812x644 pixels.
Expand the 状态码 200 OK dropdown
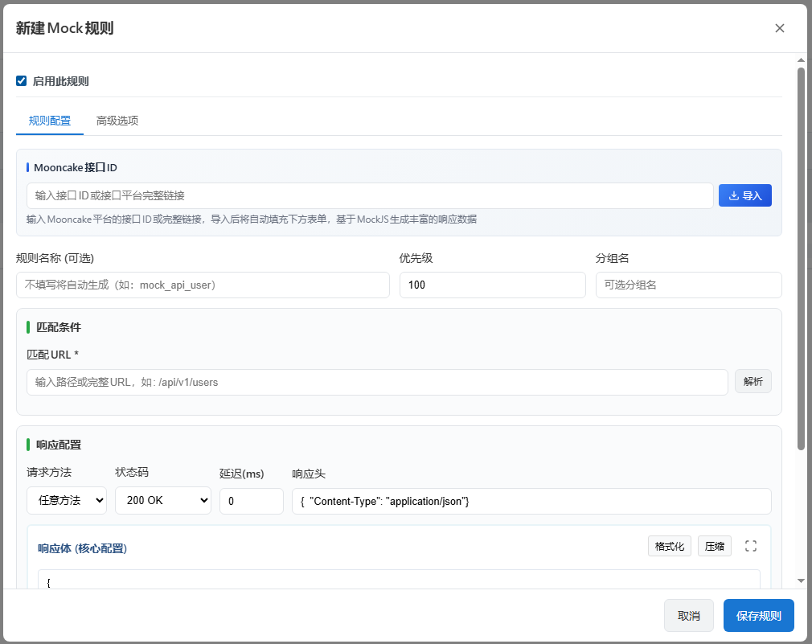tap(163, 500)
